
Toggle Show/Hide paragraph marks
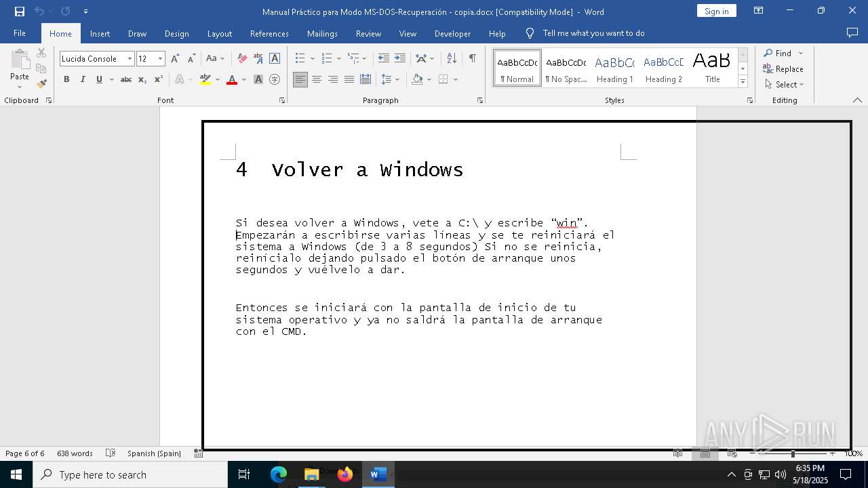pos(472,59)
